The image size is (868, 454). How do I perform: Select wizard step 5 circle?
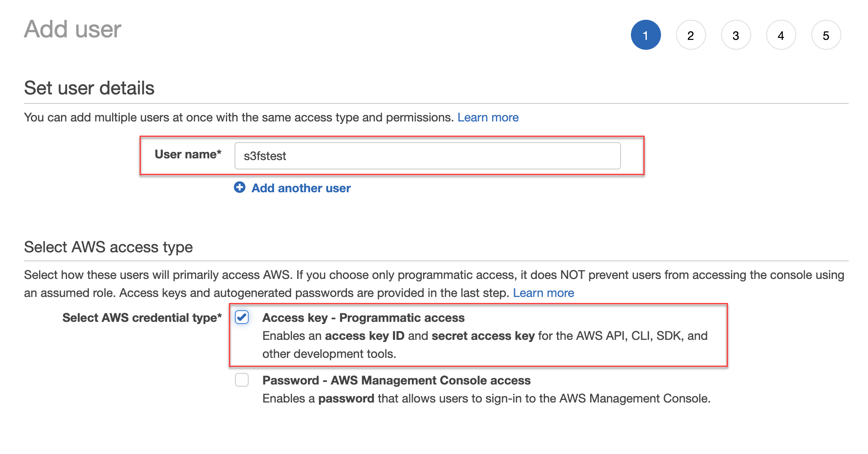(826, 35)
